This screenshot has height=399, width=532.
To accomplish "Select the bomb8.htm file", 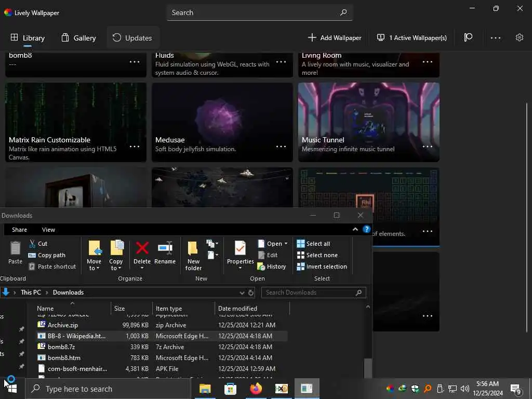I will pyautogui.click(x=162, y=357).
